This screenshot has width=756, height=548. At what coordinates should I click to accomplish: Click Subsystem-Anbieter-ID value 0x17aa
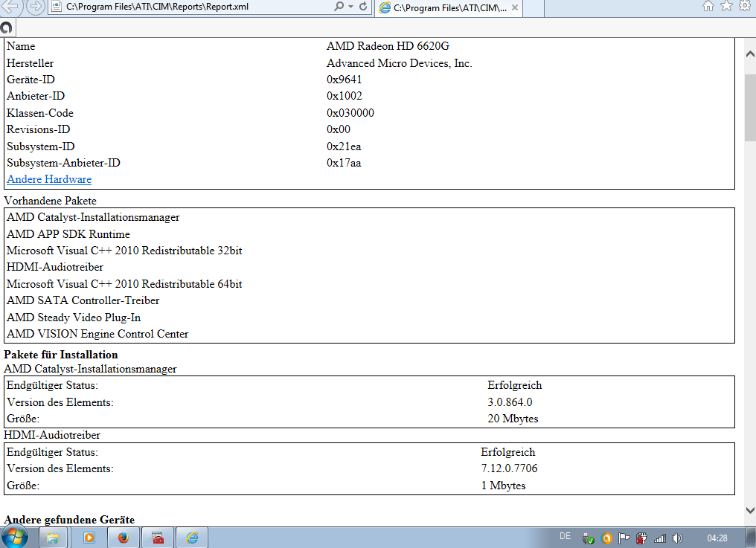point(343,163)
